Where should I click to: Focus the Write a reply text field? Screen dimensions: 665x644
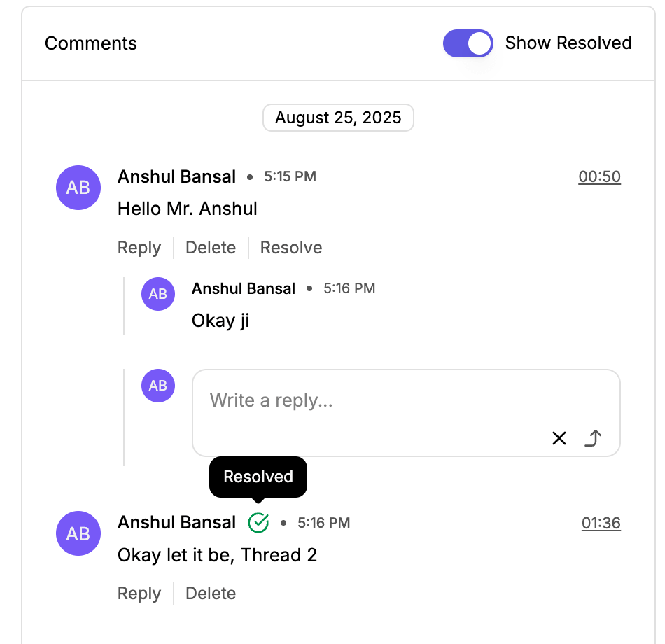coord(406,413)
